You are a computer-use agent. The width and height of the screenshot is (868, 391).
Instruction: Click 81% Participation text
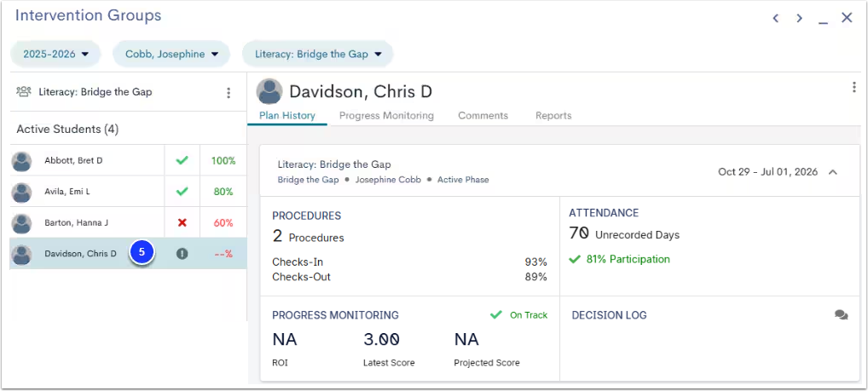point(628,259)
